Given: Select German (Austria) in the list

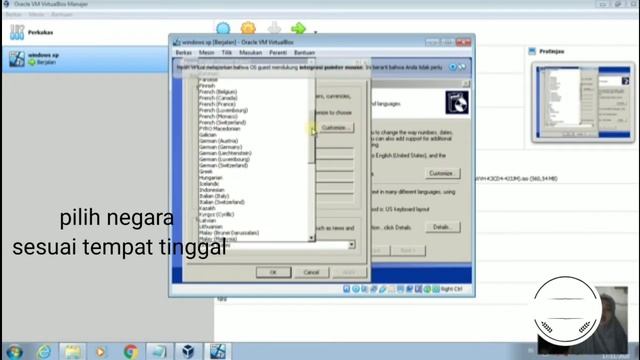Looking at the screenshot, I should (x=219, y=141).
